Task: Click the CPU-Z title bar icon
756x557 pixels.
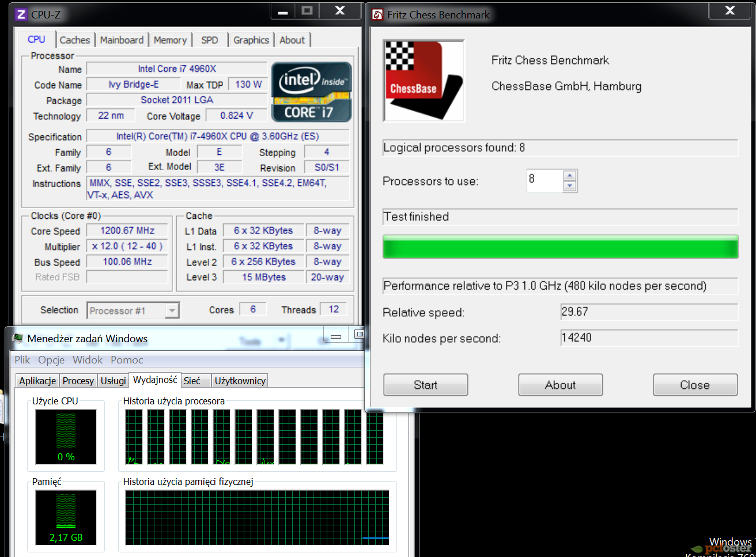Action: point(21,14)
